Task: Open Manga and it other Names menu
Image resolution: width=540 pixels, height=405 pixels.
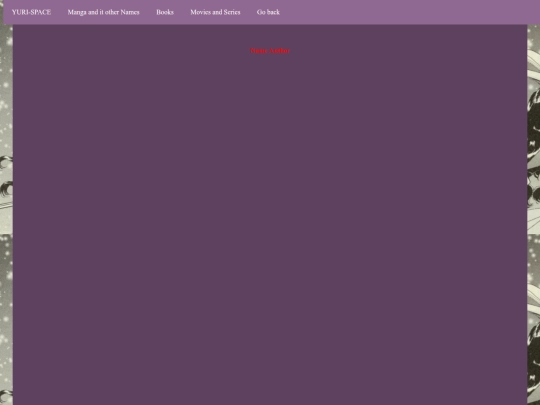Action: pos(103,12)
